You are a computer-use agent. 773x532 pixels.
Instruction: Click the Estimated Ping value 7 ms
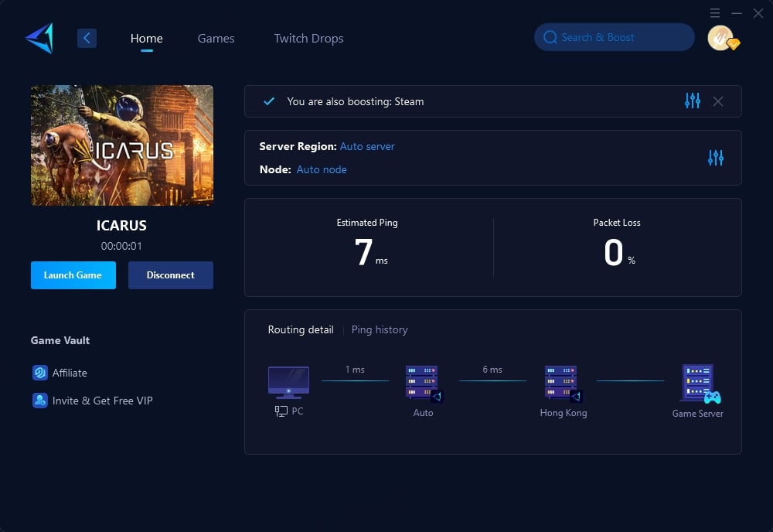(371, 252)
